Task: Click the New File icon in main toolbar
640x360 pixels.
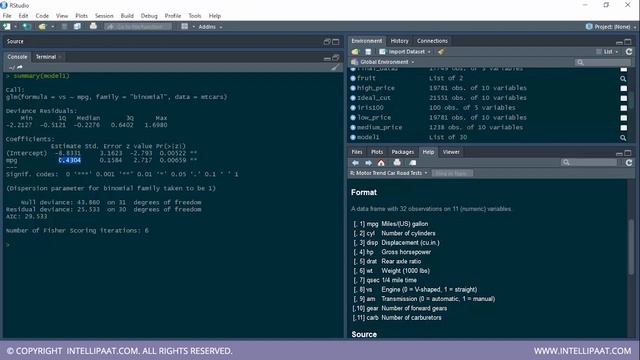Action: pyautogui.click(x=7, y=27)
